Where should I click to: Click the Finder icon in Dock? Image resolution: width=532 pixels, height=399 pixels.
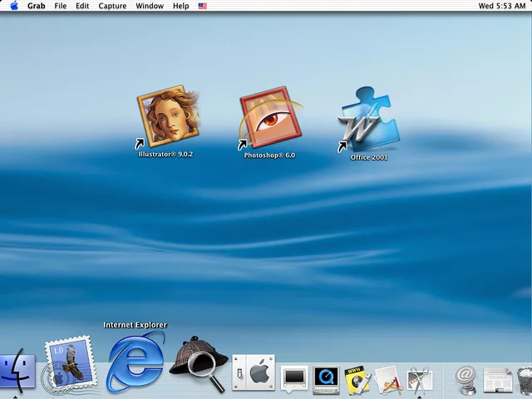tap(16, 374)
